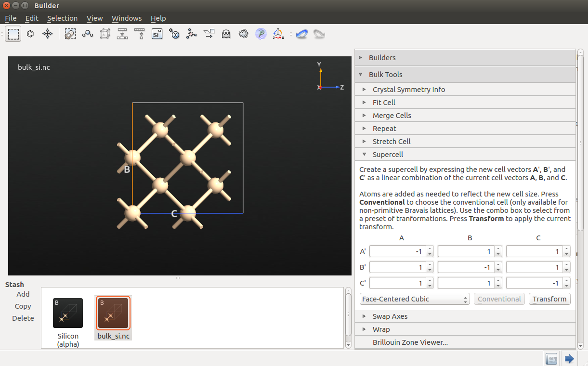The width and height of the screenshot is (588, 366).
Task: Expand the Stretch Cell panel
Action: pyautogui.click(x=465, y=142)
